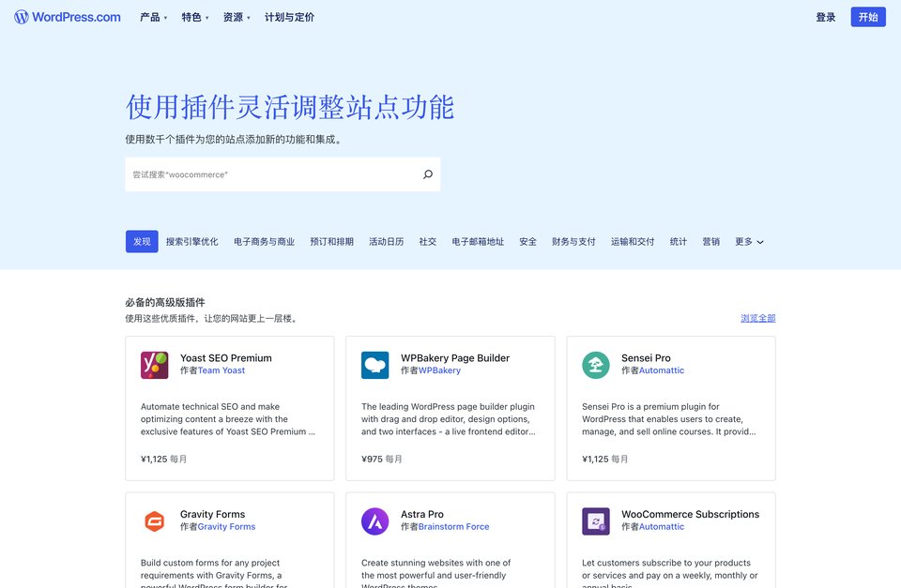Click the 必备的高级版插件 heading
901x588 pixels.
coord(165,302)
